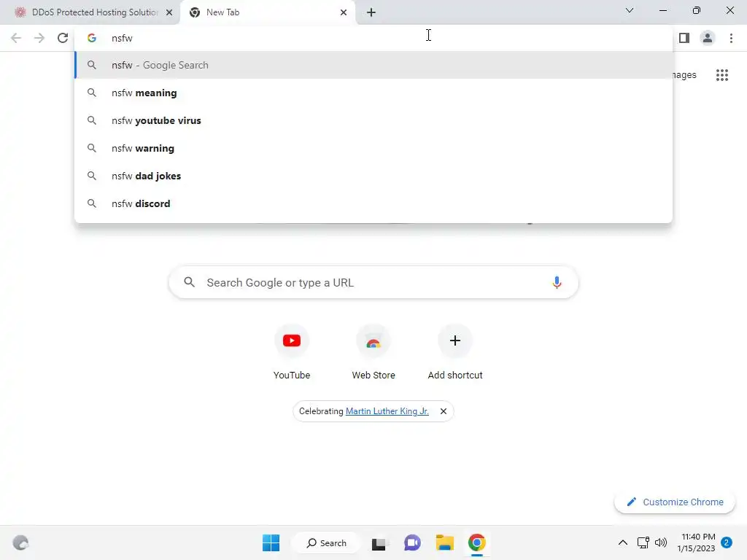Screen dimensions: 747x560
Task: Click the weather widget icon on the taskbar
Action: point(20,542)
